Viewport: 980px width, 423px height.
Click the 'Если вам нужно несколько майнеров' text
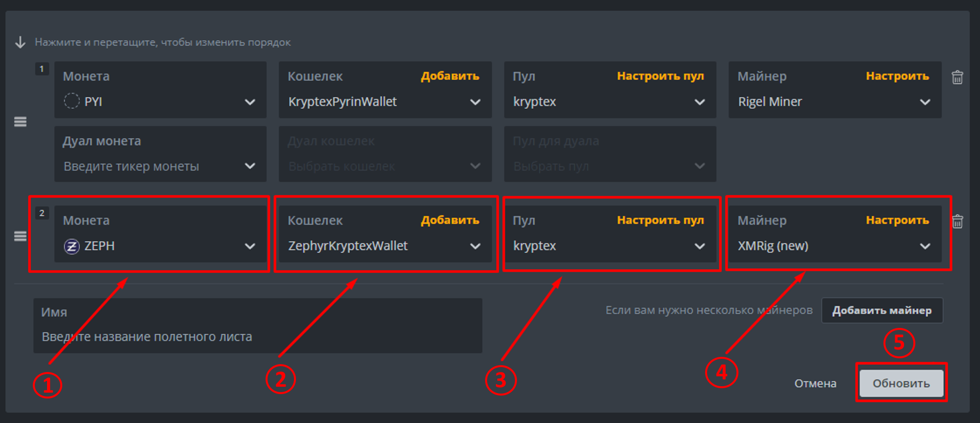[x=709, y=310]
